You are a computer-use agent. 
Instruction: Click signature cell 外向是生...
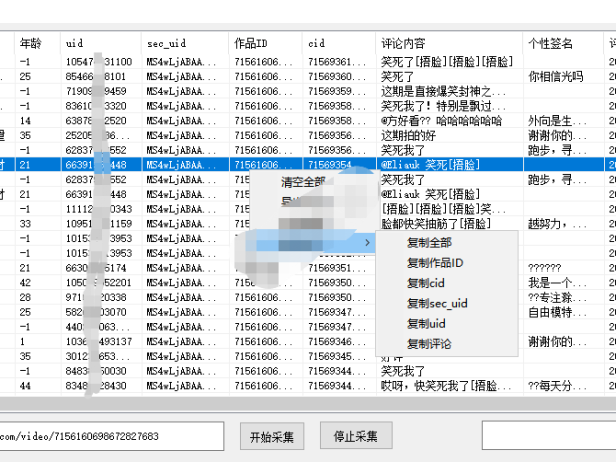point(557,121)
